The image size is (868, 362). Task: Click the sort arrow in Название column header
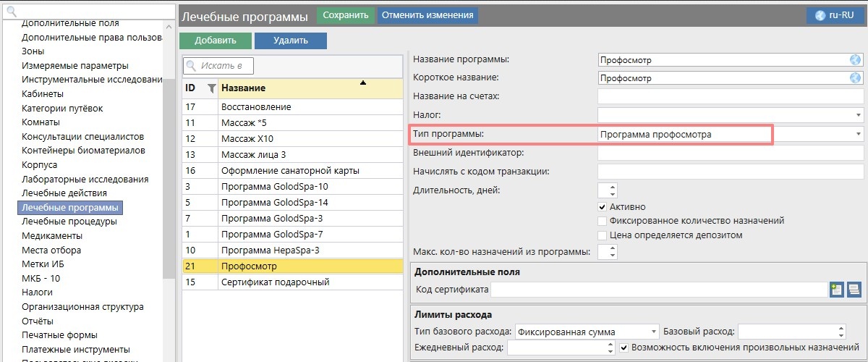tap(363, 83)
